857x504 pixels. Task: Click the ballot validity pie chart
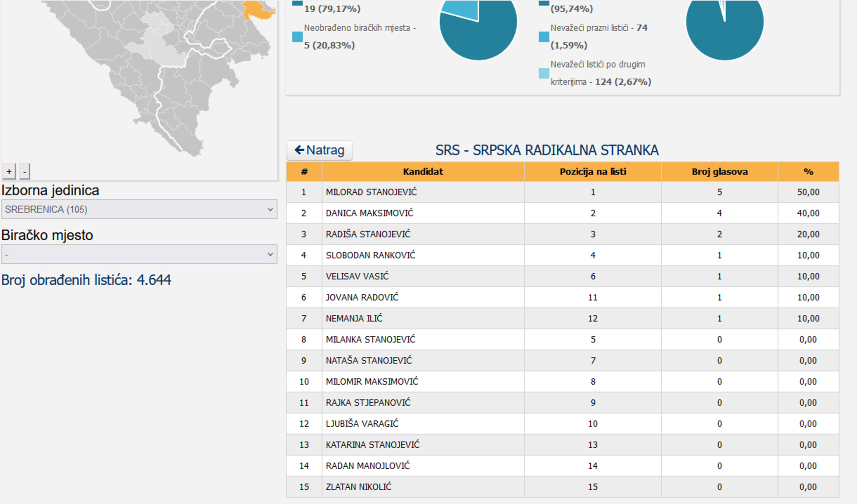pyautogui.click(x=724, y=28)
